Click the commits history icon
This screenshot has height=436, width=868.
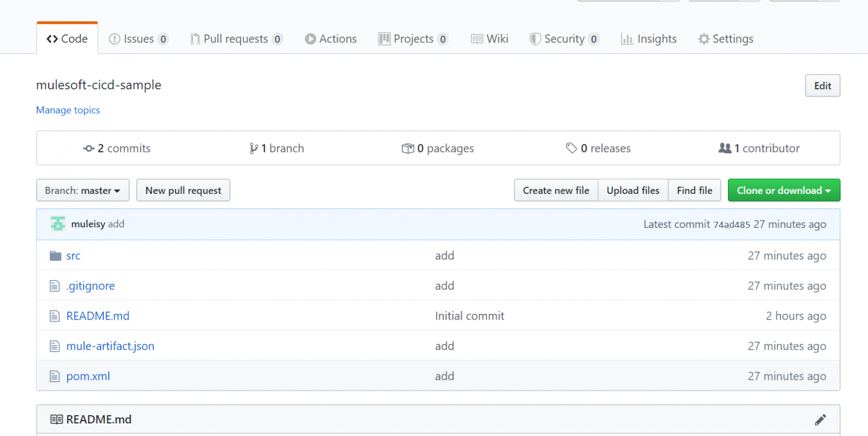click(89, 148)
